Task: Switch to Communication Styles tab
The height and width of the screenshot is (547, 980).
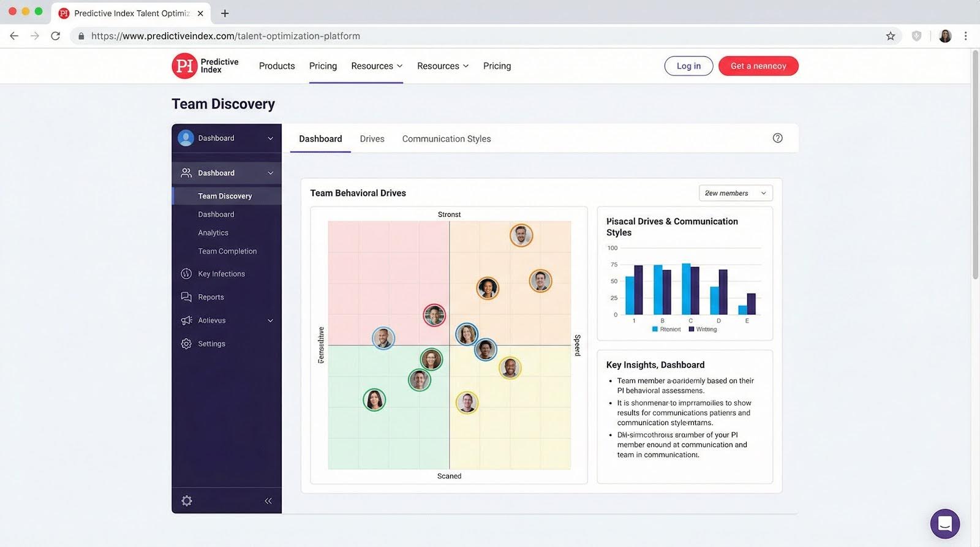Action: pos(446,139)
